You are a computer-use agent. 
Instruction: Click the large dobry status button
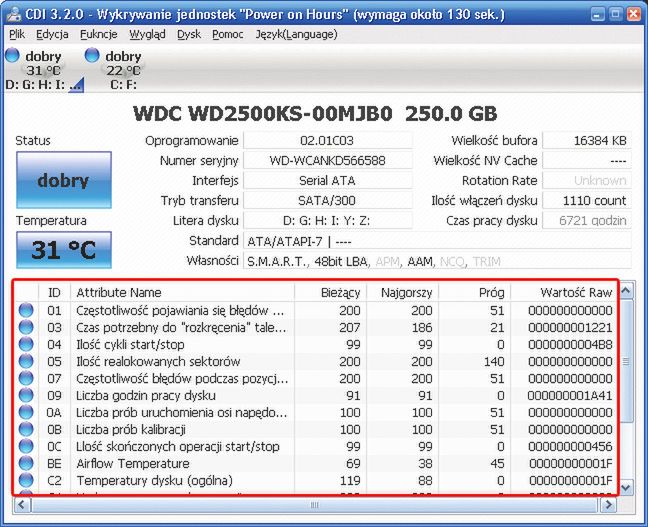point(64,180)
